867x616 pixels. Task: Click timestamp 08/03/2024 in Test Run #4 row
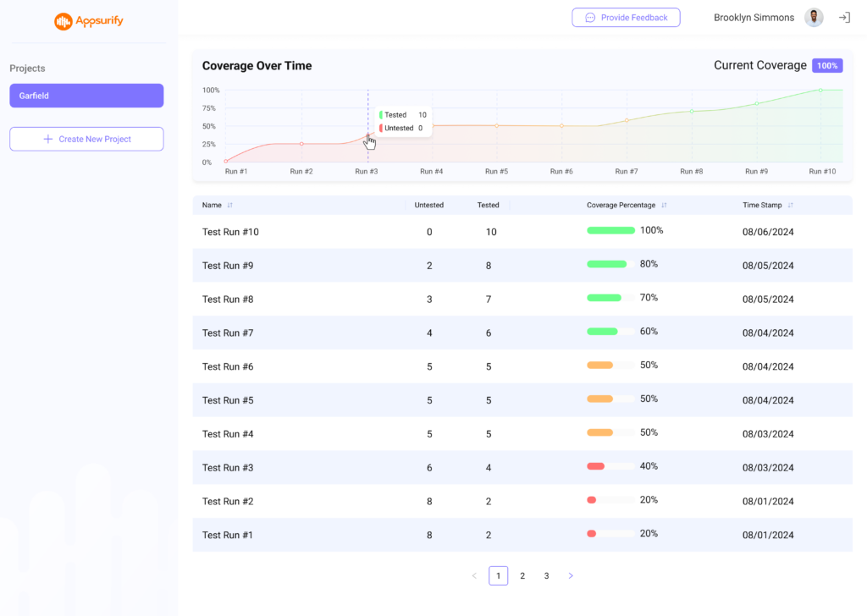coord(768,434)
